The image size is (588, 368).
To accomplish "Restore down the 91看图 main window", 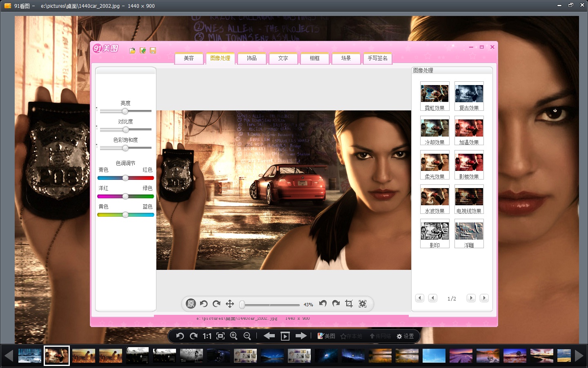I will [x=571, y=5].
